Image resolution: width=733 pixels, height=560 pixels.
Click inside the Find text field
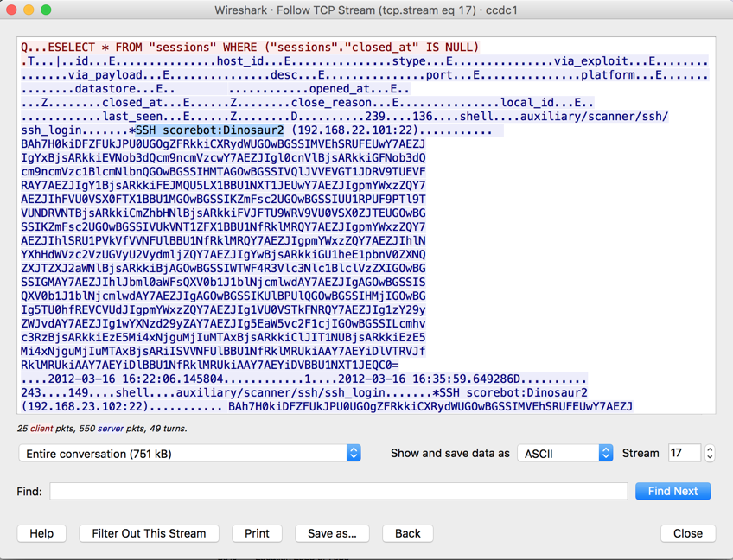(x=339, y=491)
